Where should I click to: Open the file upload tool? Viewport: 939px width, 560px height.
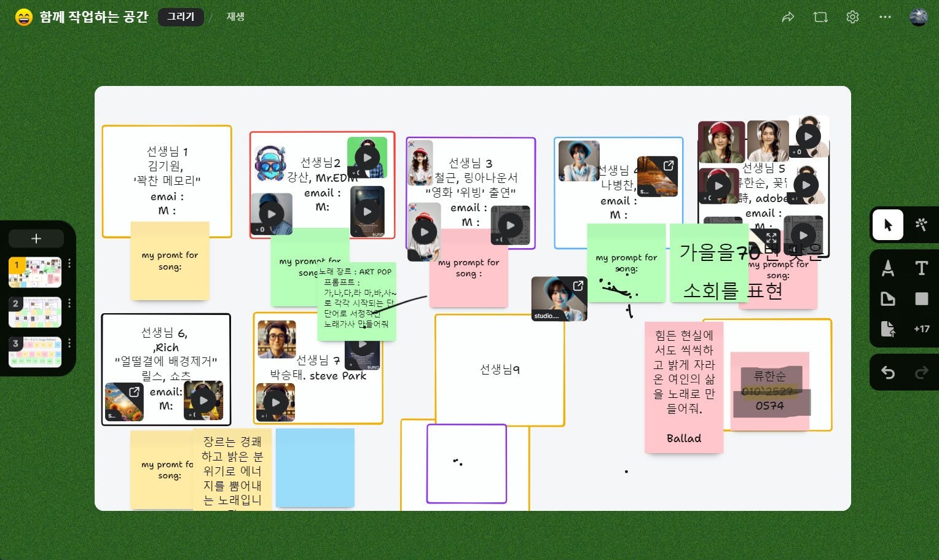887,329
